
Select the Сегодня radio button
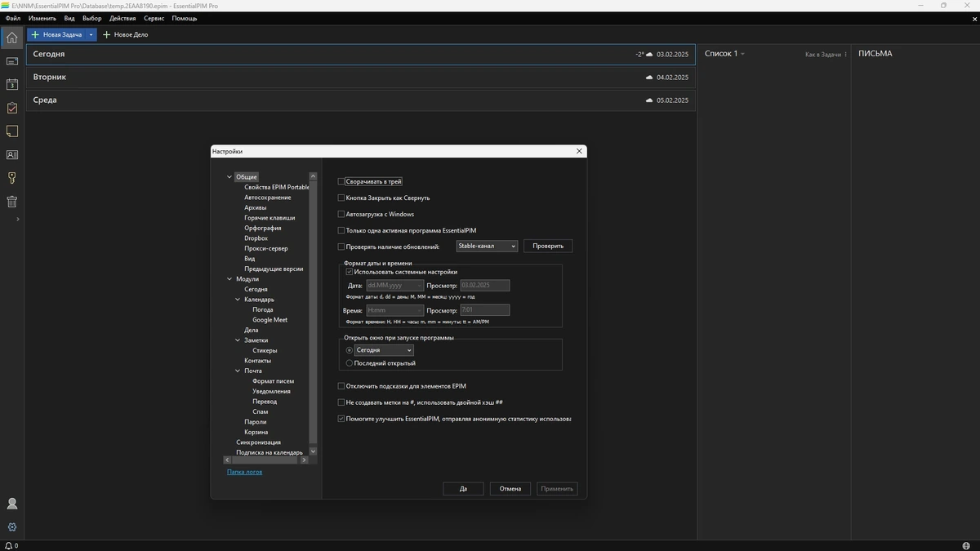tap(350, 350)
